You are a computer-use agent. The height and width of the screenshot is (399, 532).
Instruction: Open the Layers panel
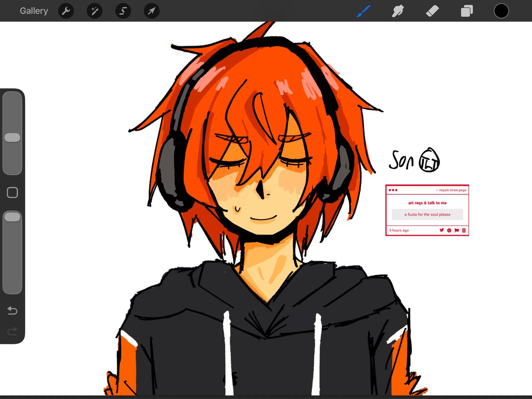[x=467, y=11]
